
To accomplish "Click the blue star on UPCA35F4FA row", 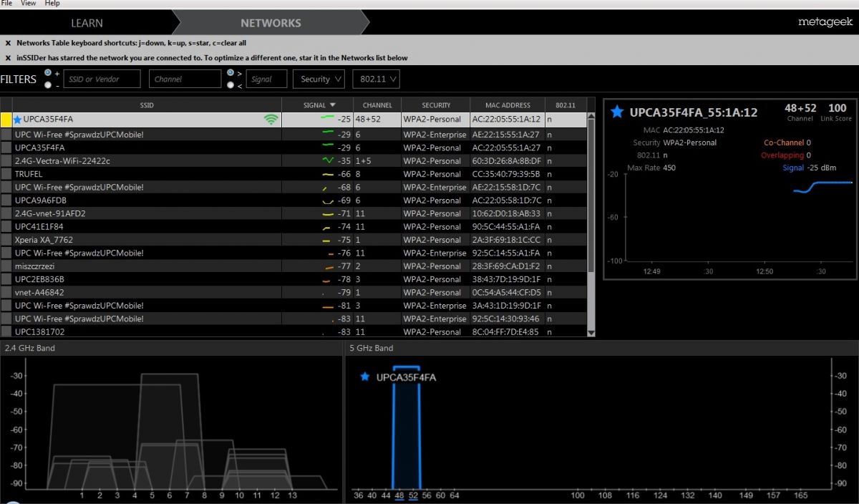I will pyautogui.click(x=17, y=120).
